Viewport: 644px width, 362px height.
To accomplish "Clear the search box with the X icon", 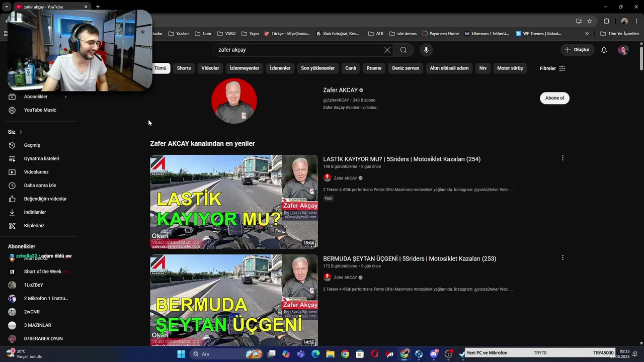I will pyautogui.click(x=387, y=50).
